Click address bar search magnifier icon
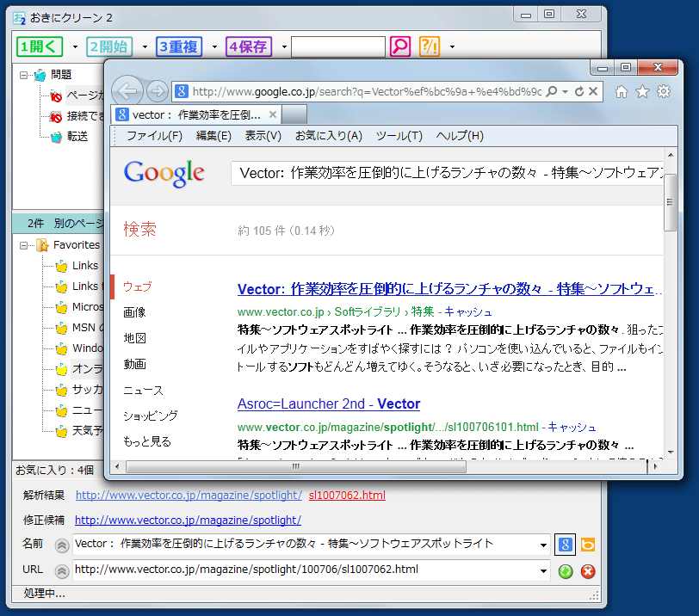The width and height of the screenshot is (699, 616). pyautogui.click(x=552, y=91)
